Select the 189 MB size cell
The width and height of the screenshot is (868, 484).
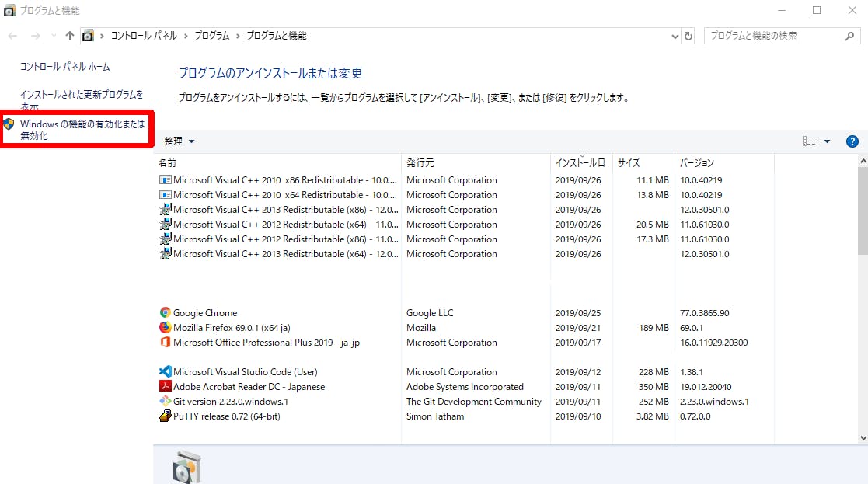click(x=654, y=328)
